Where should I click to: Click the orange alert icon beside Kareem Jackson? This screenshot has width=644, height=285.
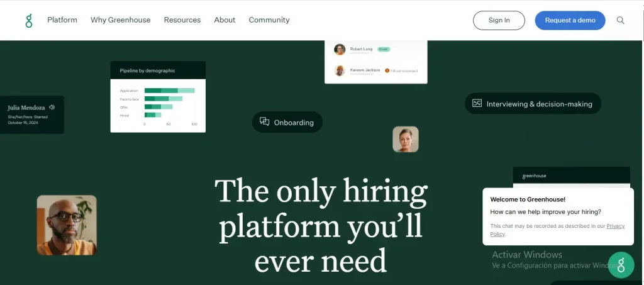[x=387, y=70]
